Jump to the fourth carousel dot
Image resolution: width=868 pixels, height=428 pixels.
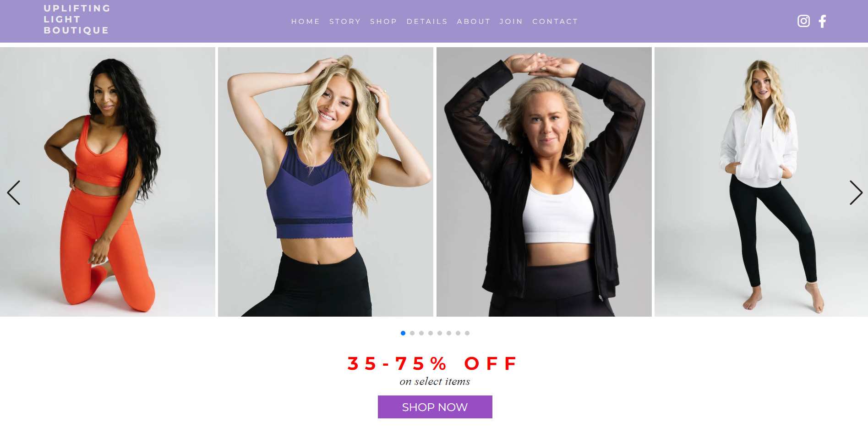pos(431,333)
